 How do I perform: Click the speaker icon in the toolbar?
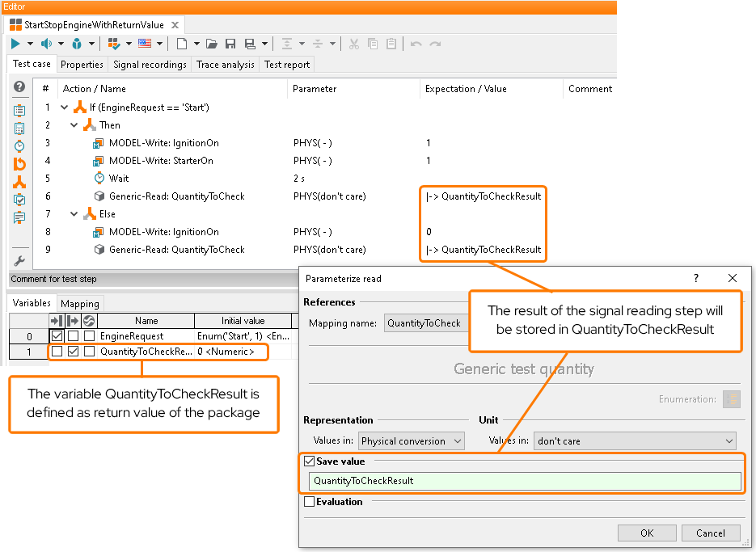point(46,44)
